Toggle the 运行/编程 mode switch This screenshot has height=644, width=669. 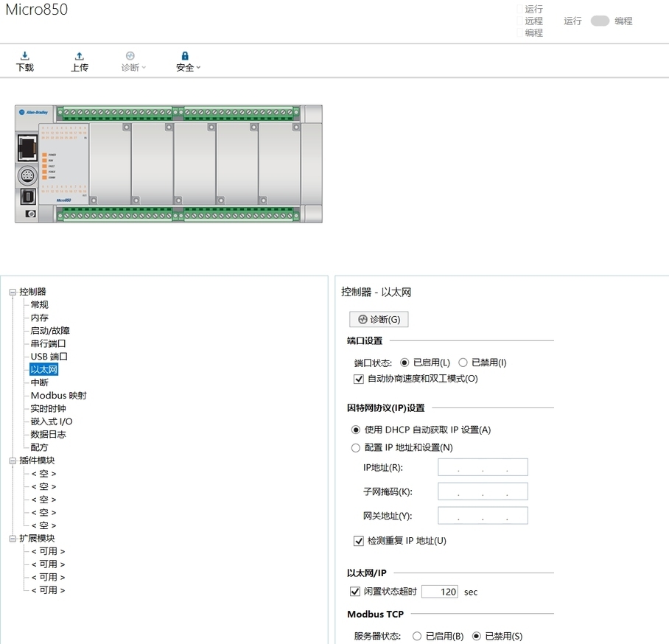click(x=600, y=21)
